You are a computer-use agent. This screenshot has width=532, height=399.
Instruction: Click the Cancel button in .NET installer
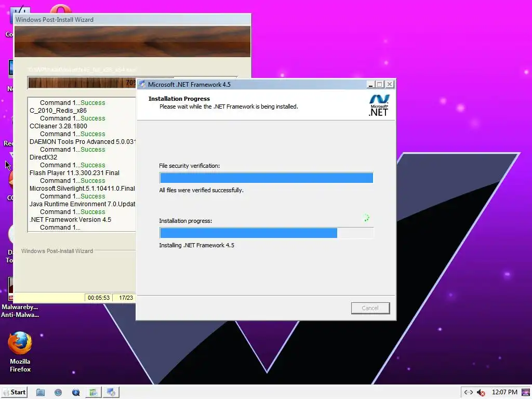point(370,308)
